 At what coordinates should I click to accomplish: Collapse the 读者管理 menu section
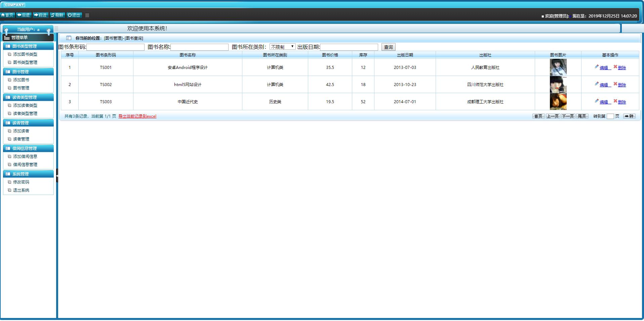28,123
